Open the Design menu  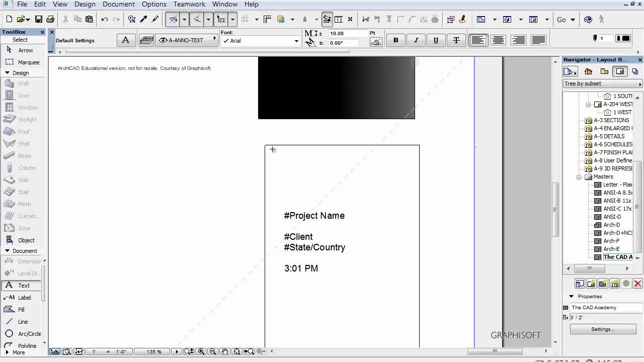85,4
